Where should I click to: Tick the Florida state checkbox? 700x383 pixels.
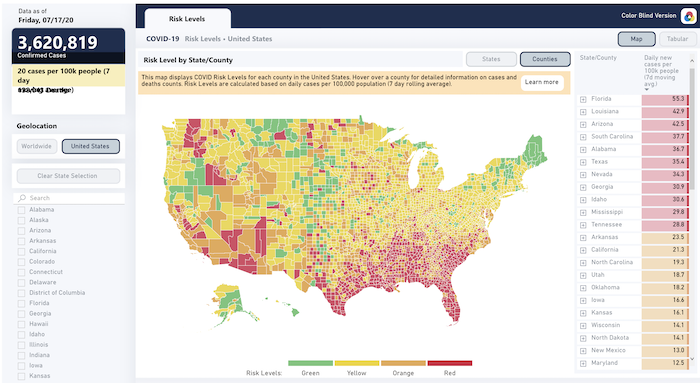coord(21,303)
